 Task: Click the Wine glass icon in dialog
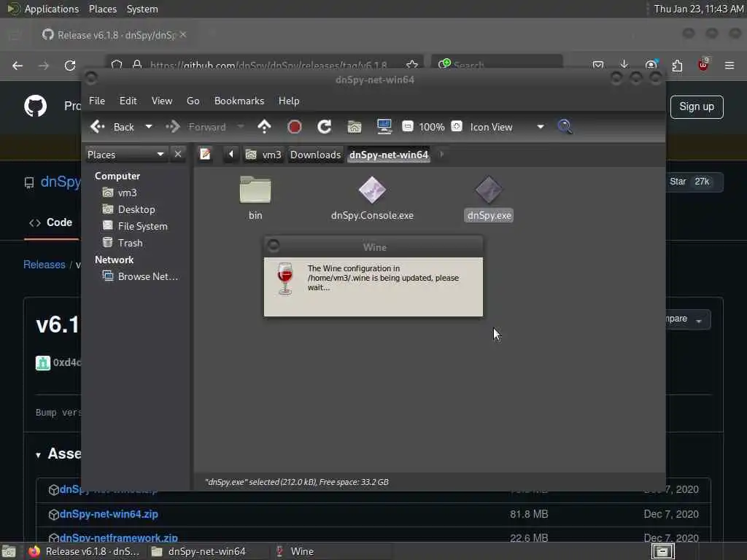(285, 279)
